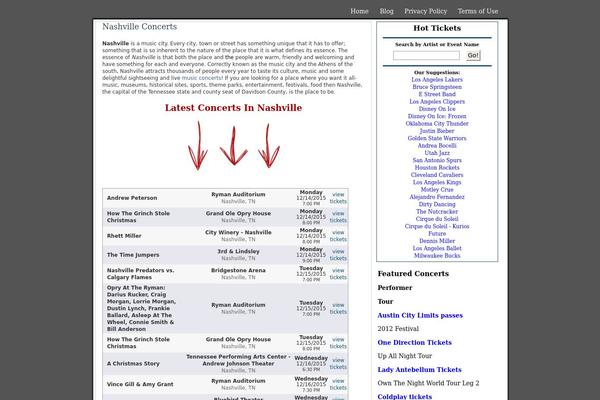View tickets for Rhett Miller
This screenshot has height=400, width=600.
pos(338,236)
